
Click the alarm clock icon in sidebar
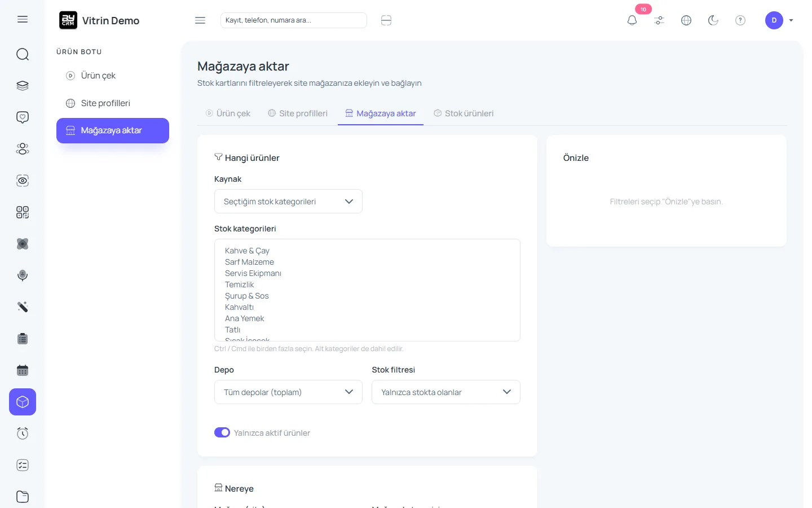[23, 433]
